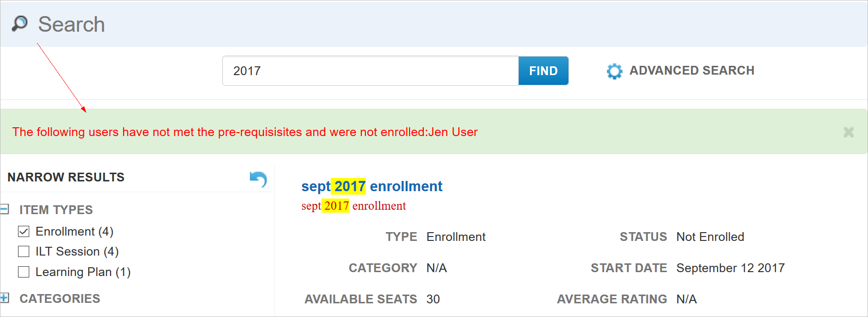The width and height of the screenshot is (868, 317).
Task: Click the red sept 2017 enrollment description
Action: click(353, 206)
